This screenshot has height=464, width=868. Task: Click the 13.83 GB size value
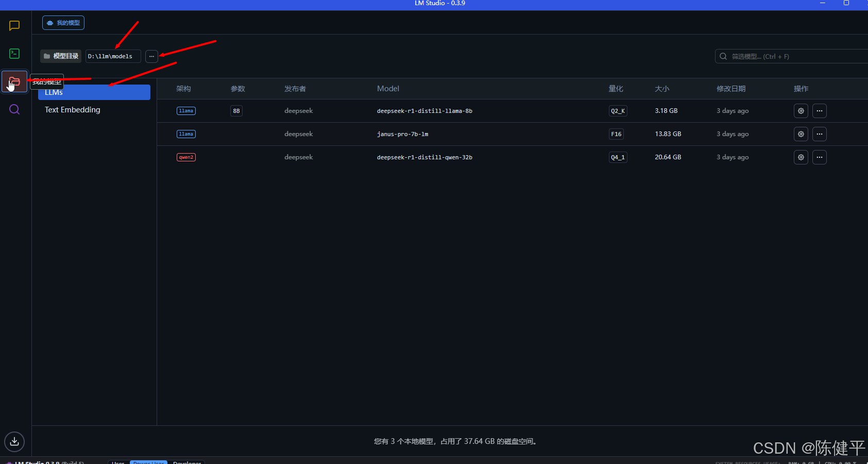click(668, 134)
